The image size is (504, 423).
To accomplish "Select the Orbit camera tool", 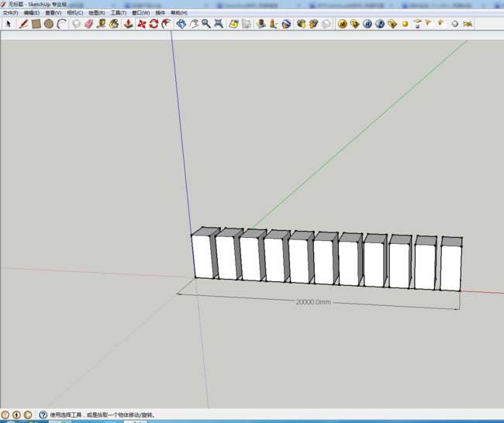I will coord(181,24).
